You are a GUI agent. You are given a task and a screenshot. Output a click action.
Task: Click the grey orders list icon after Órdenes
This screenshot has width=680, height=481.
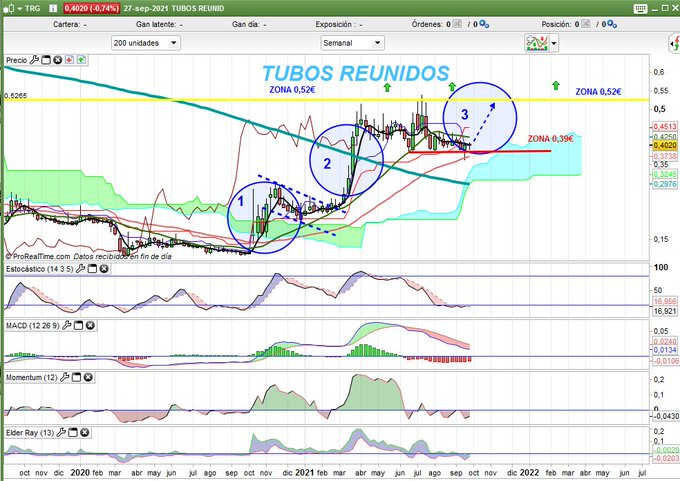(457, 24)
